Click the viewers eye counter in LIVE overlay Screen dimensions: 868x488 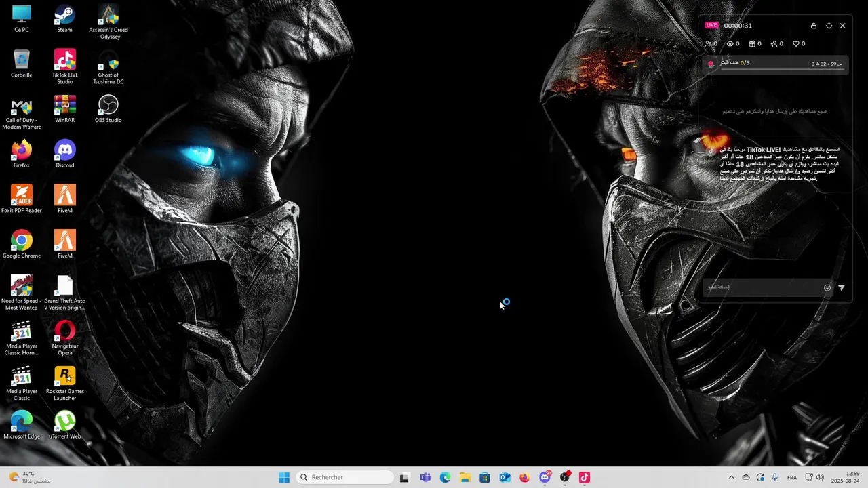pyautogui.click(x=733, y=44)
